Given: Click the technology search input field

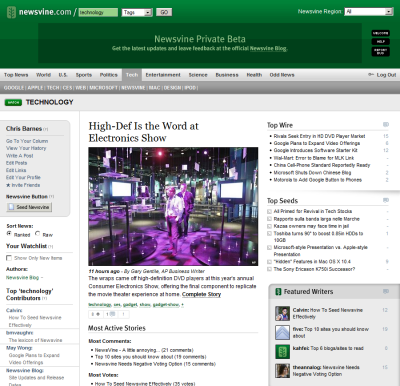Looking at the screenshot, I should (x=98, y=12).
